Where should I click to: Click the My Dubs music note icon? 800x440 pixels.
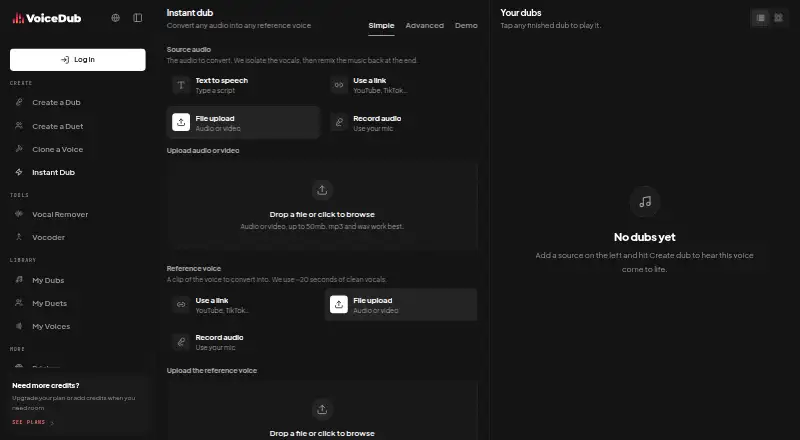tap(19, 280)
